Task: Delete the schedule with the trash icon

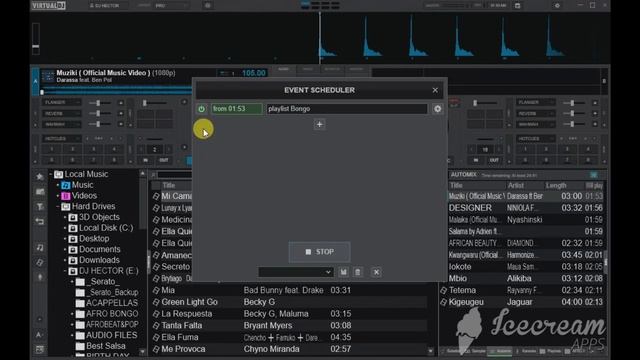Action: pyautogui.click(x=358, y=272)
